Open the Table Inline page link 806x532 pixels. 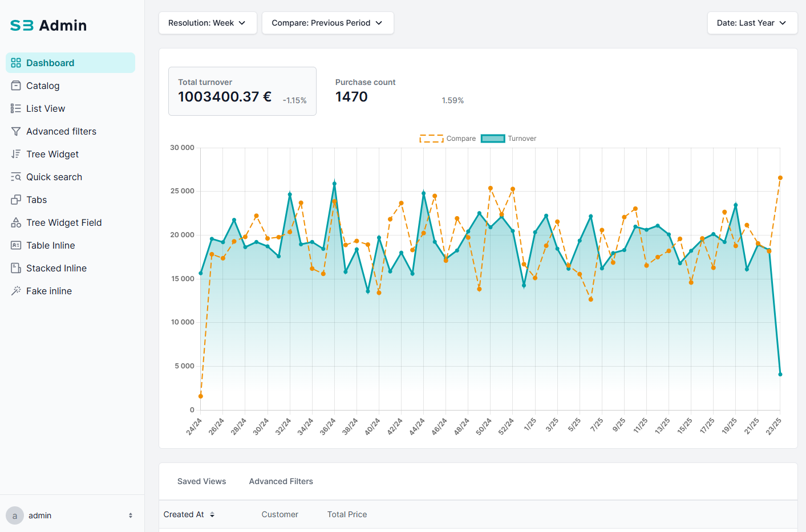[51, 245]
